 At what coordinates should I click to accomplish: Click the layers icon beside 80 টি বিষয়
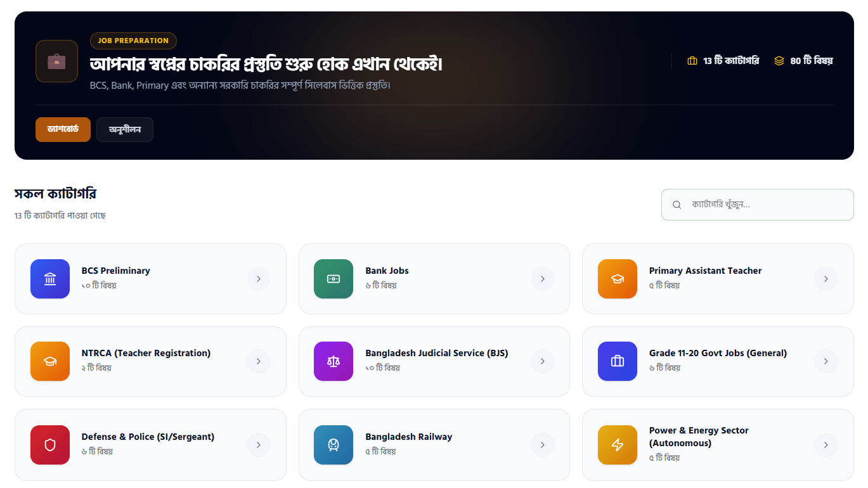[779, 61]
